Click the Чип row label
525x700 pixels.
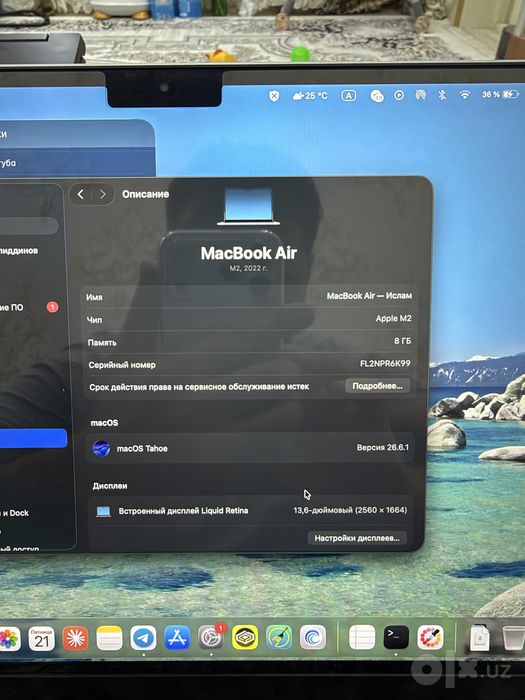click(x=94, y=320)
